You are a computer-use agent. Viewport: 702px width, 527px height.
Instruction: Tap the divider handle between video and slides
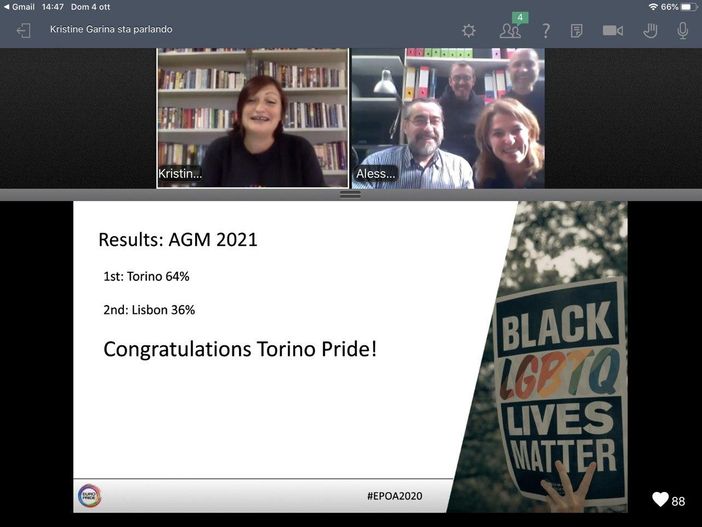351,194
